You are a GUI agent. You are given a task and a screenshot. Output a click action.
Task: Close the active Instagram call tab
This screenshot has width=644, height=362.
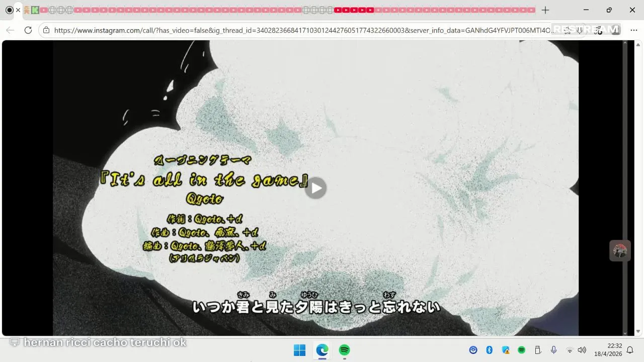[x=18, y=10]
